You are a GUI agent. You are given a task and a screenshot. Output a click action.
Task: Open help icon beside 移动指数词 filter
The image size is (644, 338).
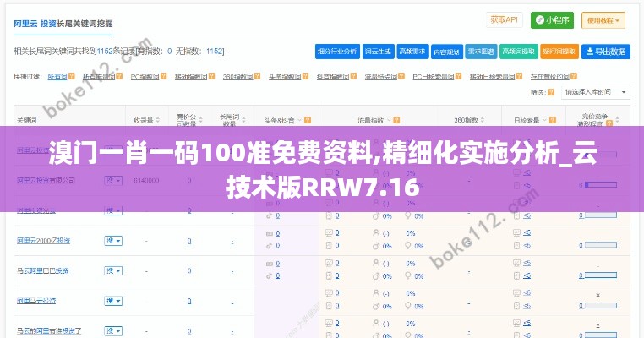[x=211, y=76]
